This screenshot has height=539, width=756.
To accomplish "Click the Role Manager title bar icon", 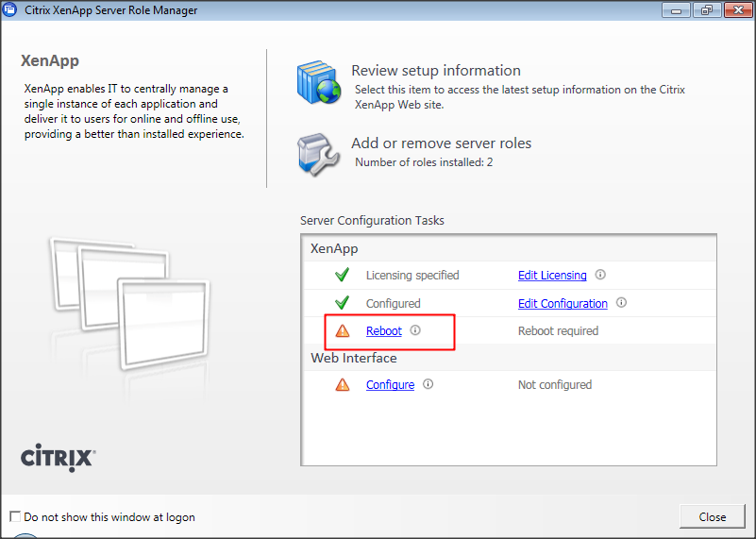I will click(x=10, y=10).
